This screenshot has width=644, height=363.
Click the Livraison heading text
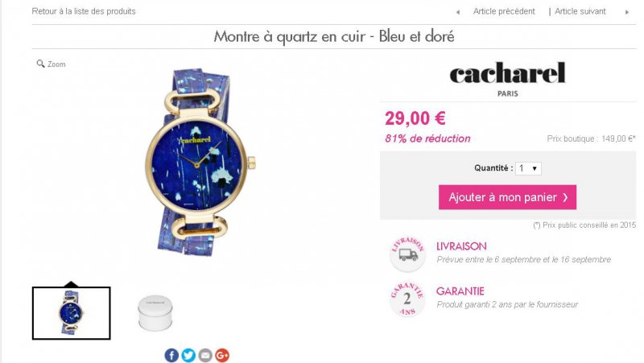[461, 246]
